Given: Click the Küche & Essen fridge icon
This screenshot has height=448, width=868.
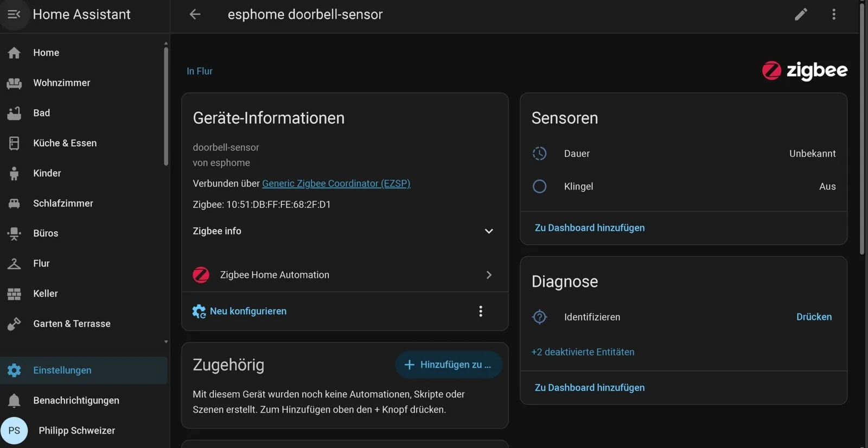Looking at the screenshot, I should pyautogui.click(x=14, y=143).
